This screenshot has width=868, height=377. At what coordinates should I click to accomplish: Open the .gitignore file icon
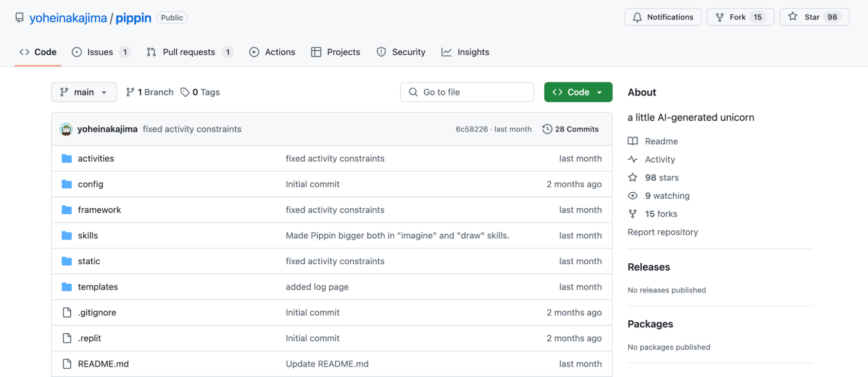pyautogui.click(x=67, y=313)
